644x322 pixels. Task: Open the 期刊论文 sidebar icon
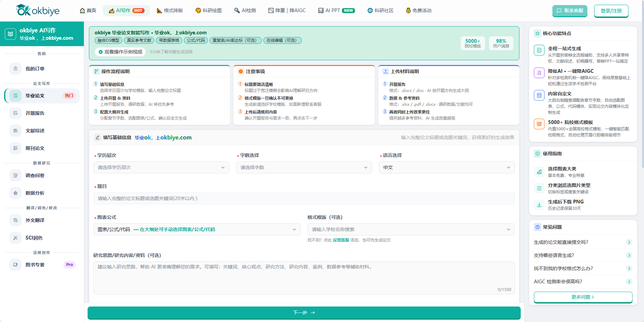pos(15,148)
